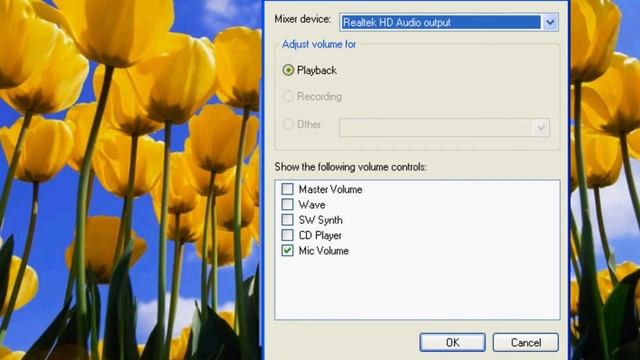Click the Playback label text
Viewport: 640px width, 360px height.
pyautogui.click(x=317, y=71)
